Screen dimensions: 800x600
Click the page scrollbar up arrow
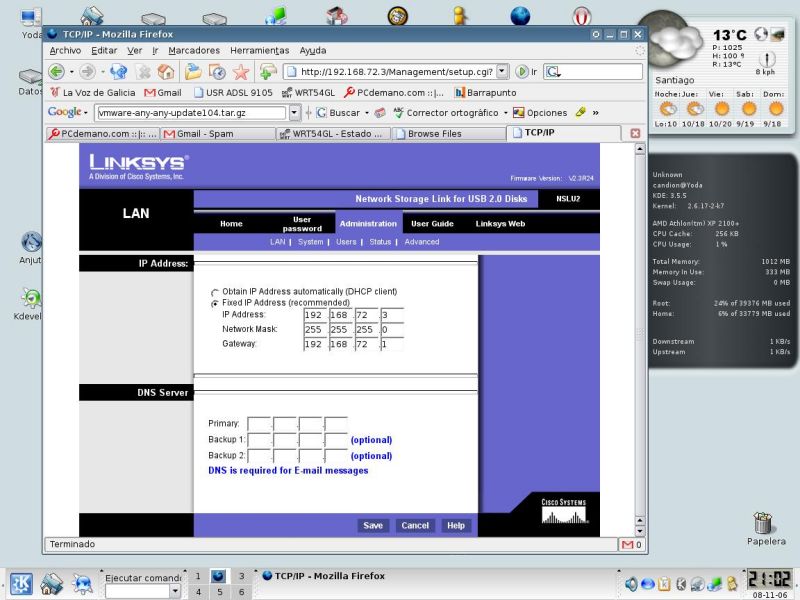[640, 149]
